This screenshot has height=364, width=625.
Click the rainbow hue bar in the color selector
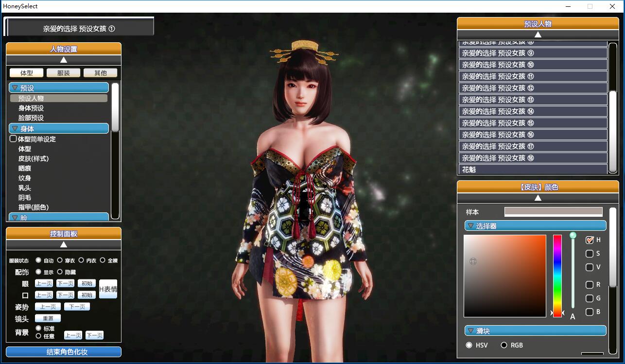(557, 276)
